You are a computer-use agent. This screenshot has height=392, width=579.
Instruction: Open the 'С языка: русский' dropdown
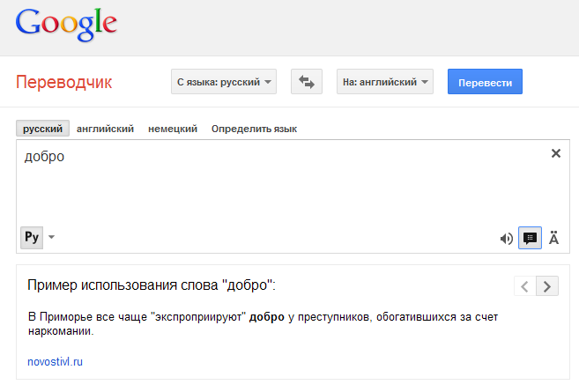224,82
